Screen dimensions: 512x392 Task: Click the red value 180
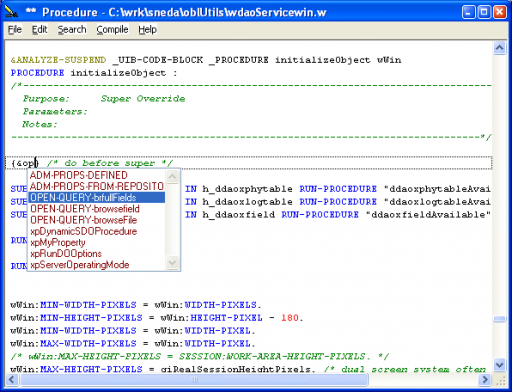click(x=290, y=318)
